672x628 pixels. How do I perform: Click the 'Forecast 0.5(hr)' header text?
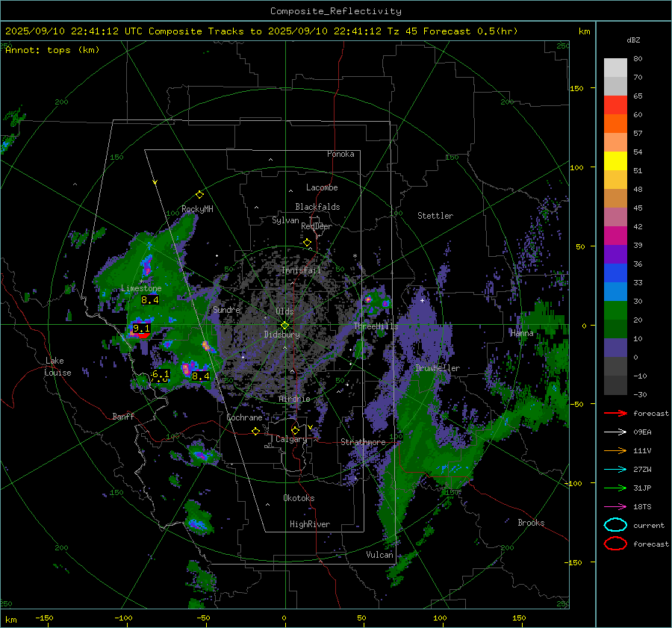[x=470, y=31]
